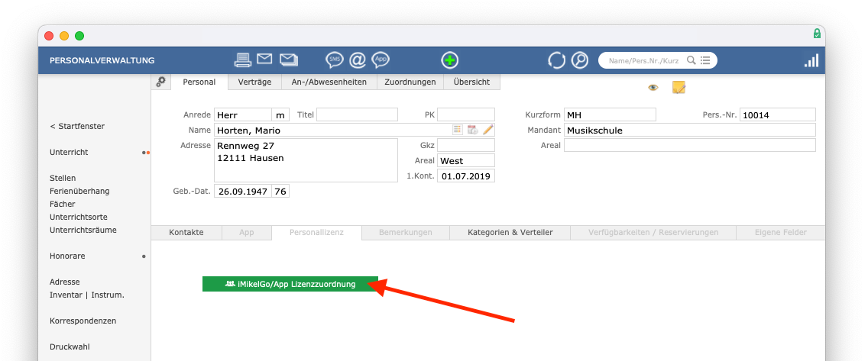Click the printer icon in the toolbar

click(x=244, y=60)
